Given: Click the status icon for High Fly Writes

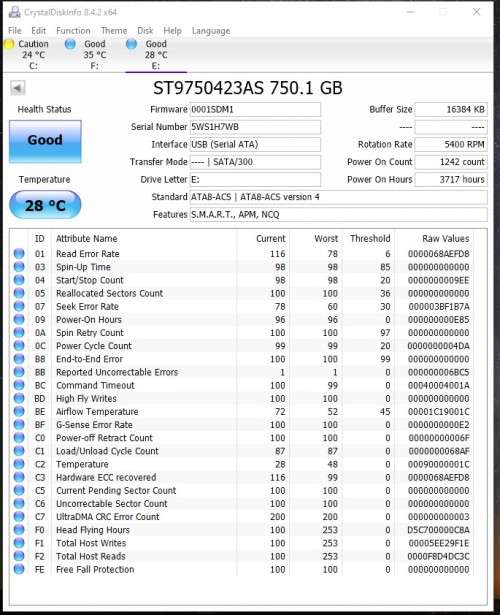Looking at the screenshot, I should (19, 398).
